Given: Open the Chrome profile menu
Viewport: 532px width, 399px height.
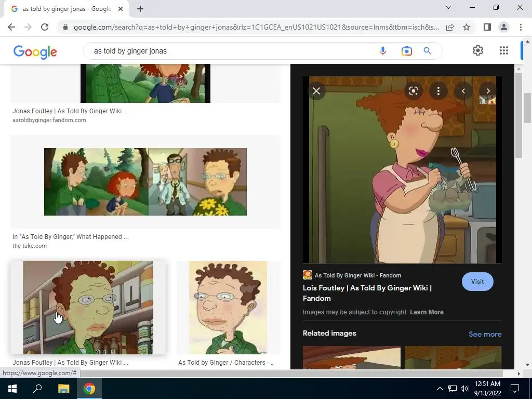Looking at the screenshot, I should click(504, 27).
